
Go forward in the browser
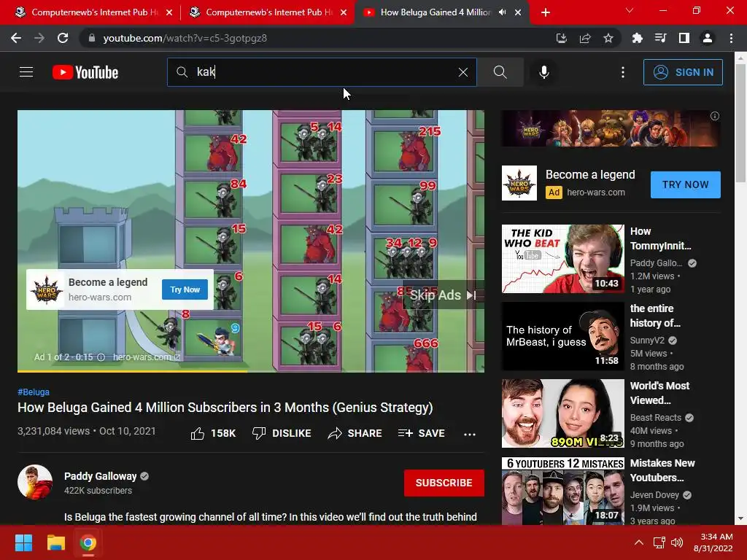click(39, 38)
